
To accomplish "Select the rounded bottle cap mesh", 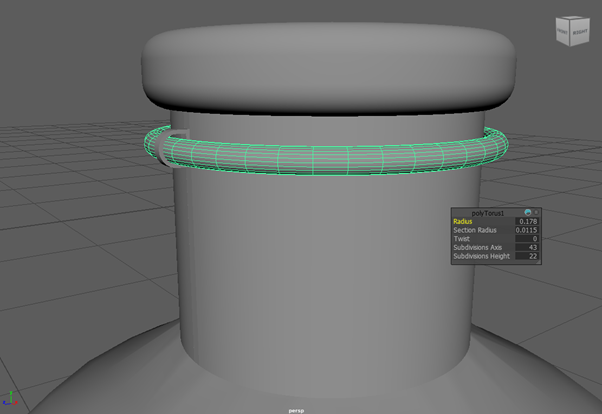I will coord(330,65).
